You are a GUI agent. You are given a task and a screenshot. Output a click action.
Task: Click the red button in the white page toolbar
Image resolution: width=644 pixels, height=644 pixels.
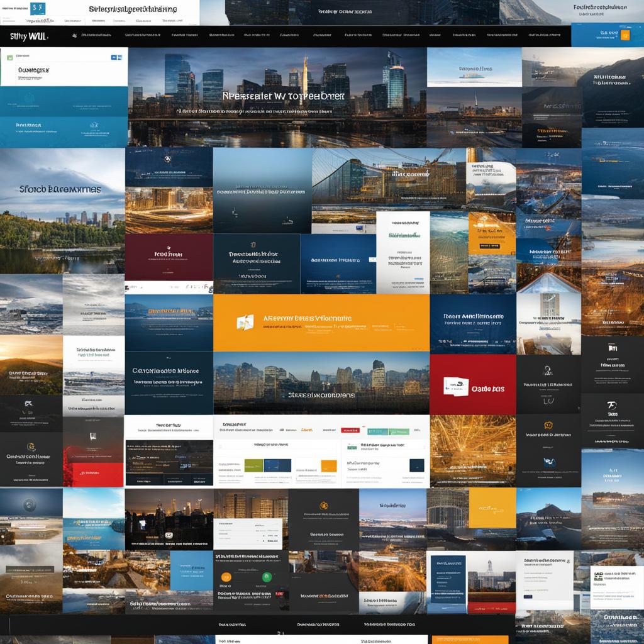tap(350, 430)
